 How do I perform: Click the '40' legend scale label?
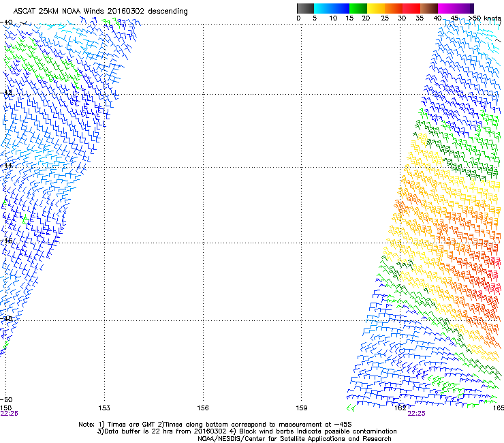click(x=437, y=18)
